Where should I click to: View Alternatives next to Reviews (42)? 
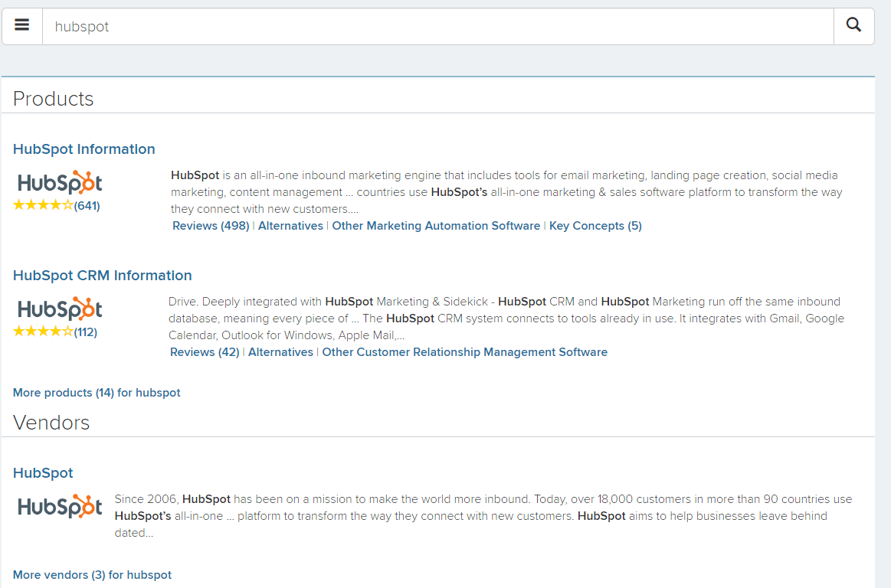(x=280, y=352)
